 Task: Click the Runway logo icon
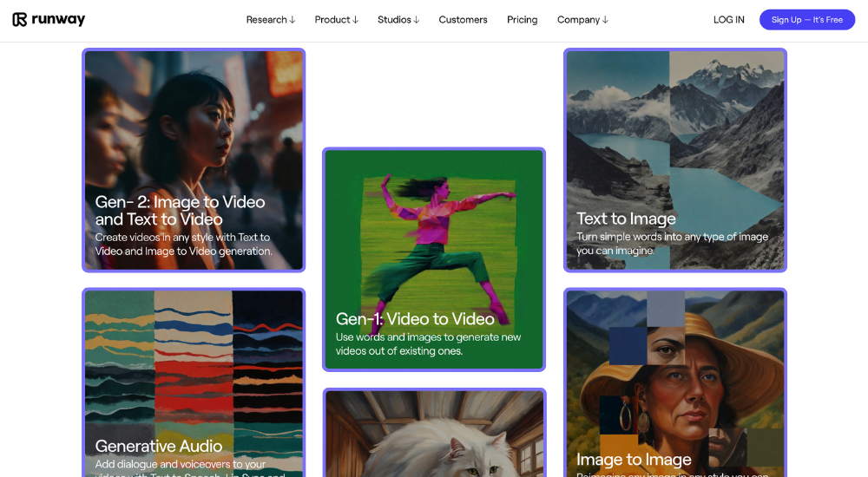point(19,19)
